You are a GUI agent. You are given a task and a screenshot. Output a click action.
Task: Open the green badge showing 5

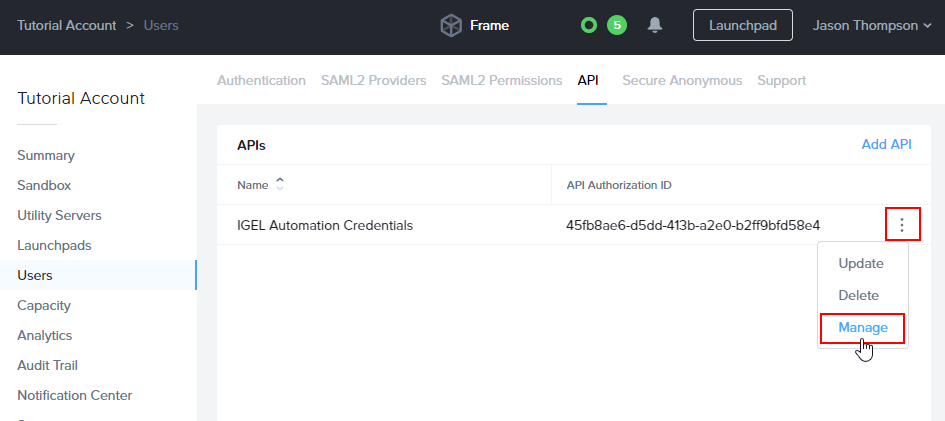click(x=617, y=25)
